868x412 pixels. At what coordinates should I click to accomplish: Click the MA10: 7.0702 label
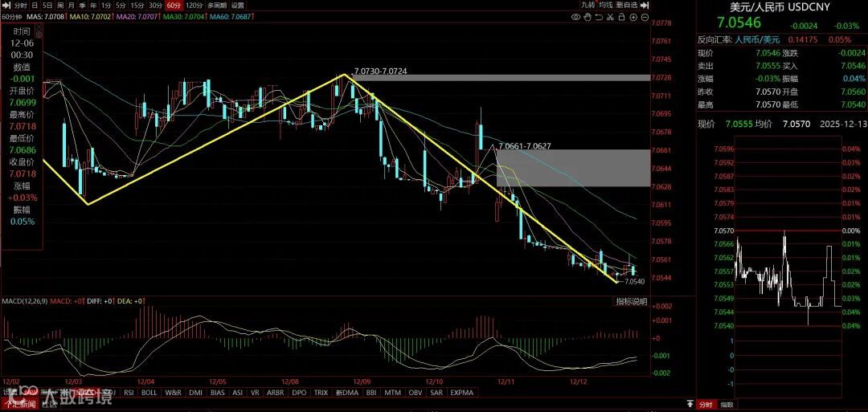click(x=90, y=17)
